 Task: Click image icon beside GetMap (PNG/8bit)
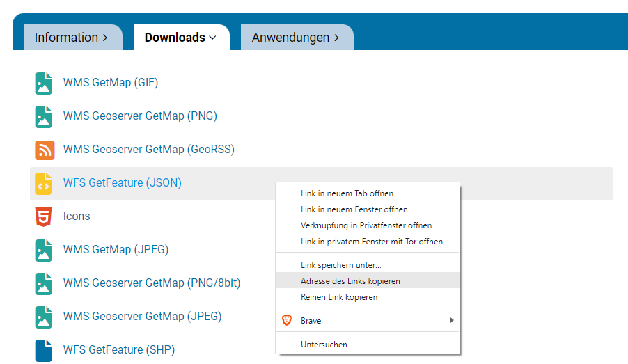pyautogui.click(x=44, y=283)
